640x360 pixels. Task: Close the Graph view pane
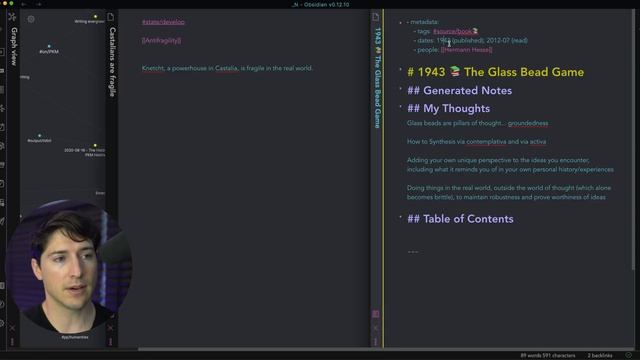(12, 328)
